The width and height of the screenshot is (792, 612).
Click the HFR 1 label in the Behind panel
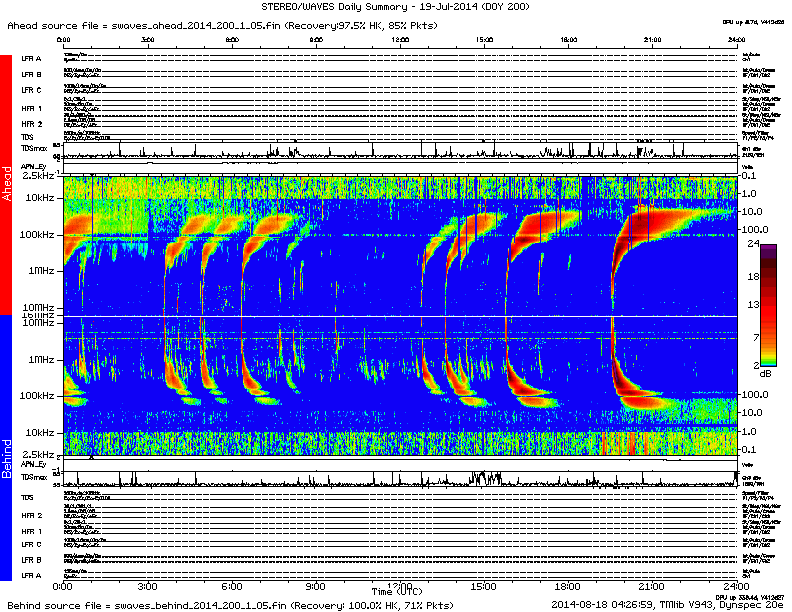coord(31,531)
